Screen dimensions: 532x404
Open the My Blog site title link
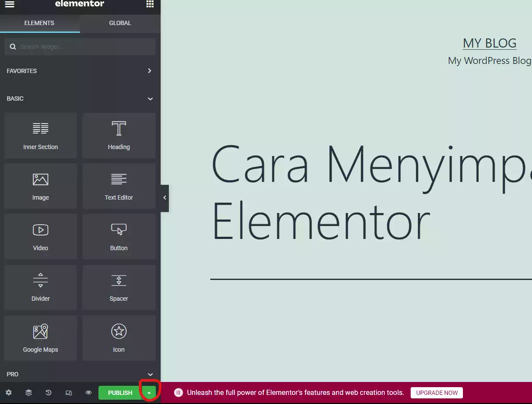pyautogui.click(x=490, y=43)
